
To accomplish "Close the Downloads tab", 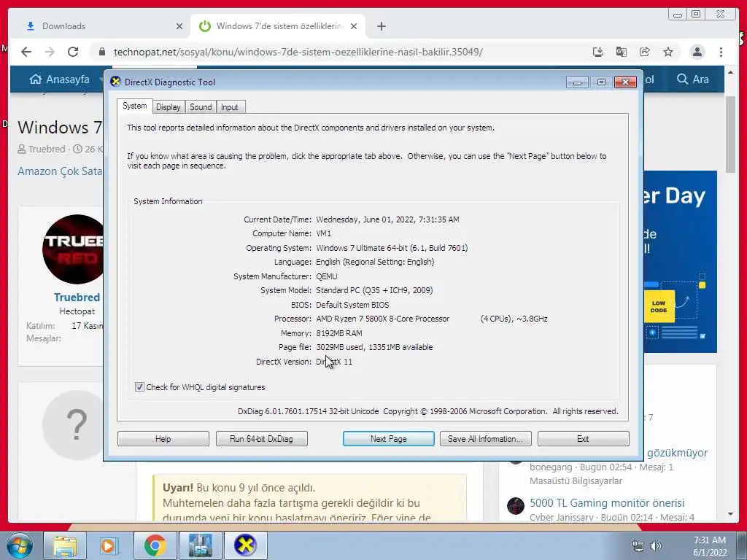I will click(x=179, y=26).
